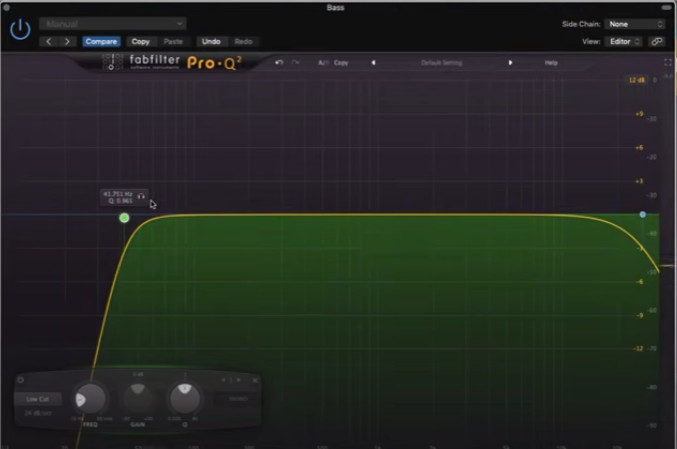Click the link icon beside View

(x=657, y=41)
